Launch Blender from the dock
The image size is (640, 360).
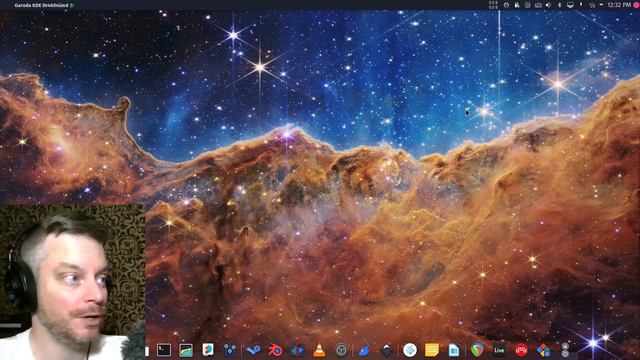click(x=275, y=350)
